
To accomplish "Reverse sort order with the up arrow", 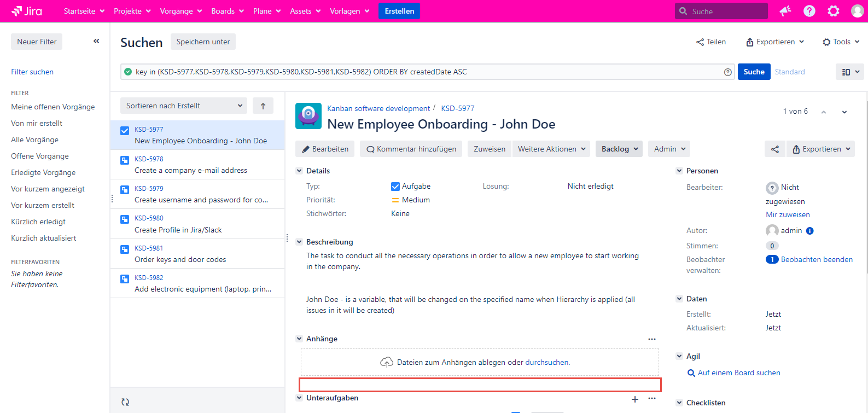I will (263, 106).
